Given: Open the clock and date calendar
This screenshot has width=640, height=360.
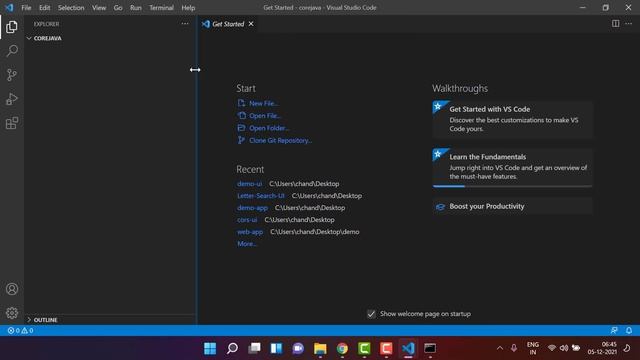Looking at the screenshot, I should (602, 348).
